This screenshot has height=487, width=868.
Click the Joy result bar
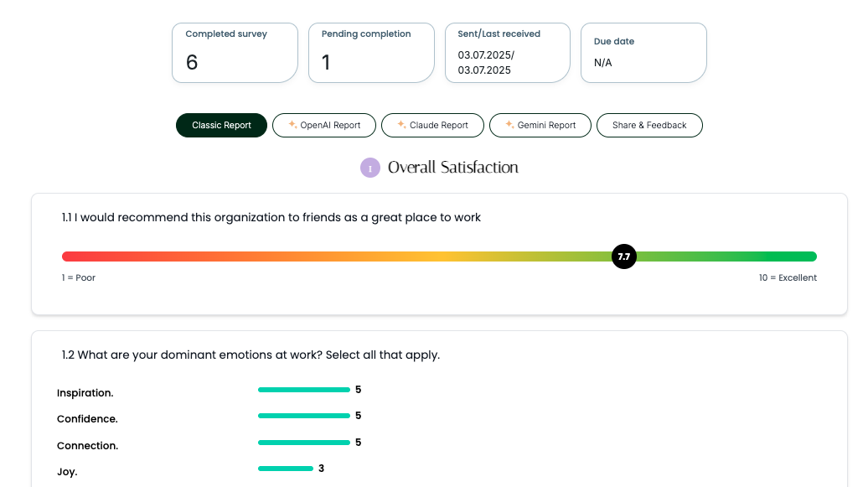pos(286,469)
